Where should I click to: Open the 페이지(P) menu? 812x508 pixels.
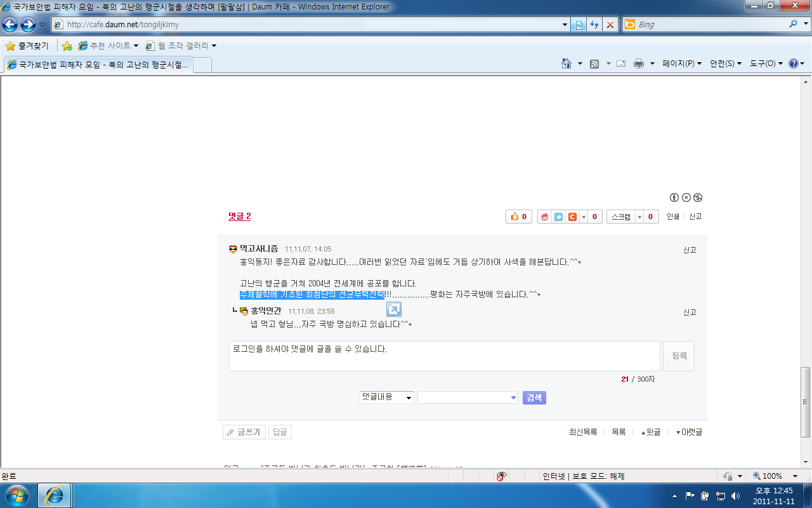pos(682,63)
